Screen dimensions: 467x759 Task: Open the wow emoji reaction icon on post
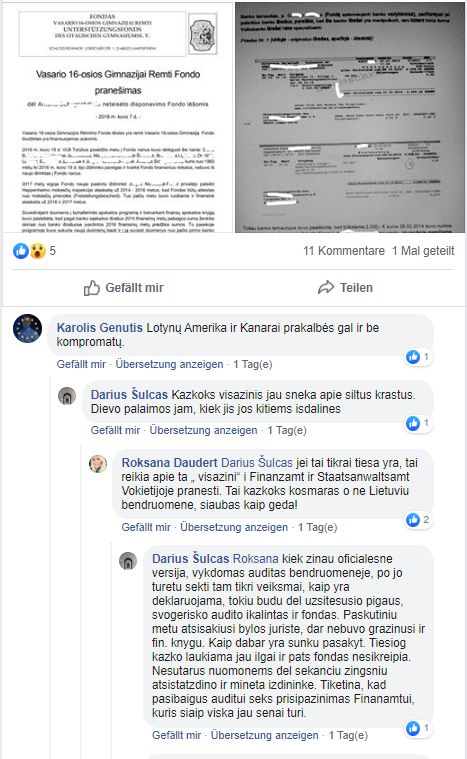pos(37,251)
